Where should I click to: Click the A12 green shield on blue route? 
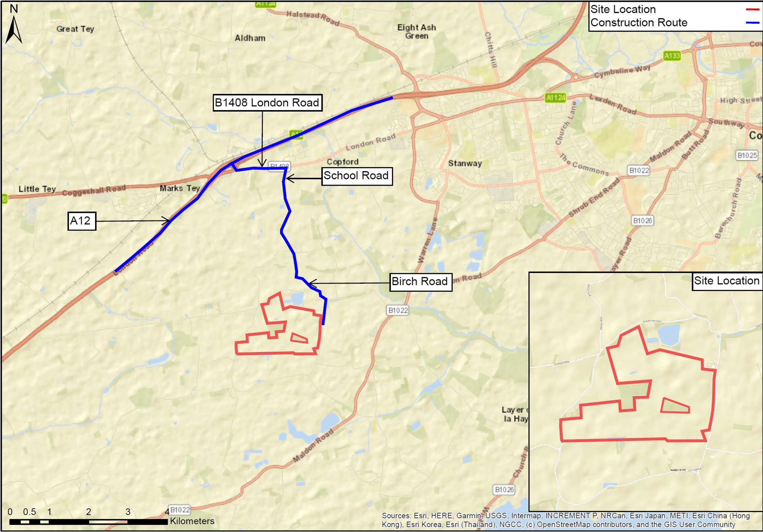pyautogui.click(x=296, y=135)
